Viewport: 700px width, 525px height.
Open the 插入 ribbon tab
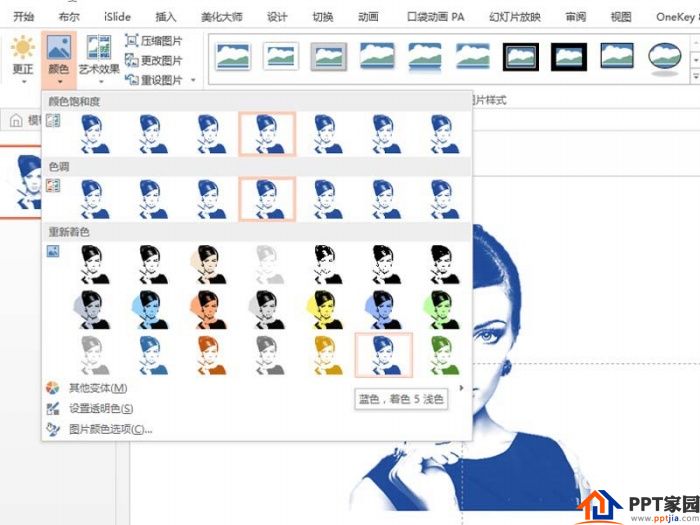coord(166,17)
